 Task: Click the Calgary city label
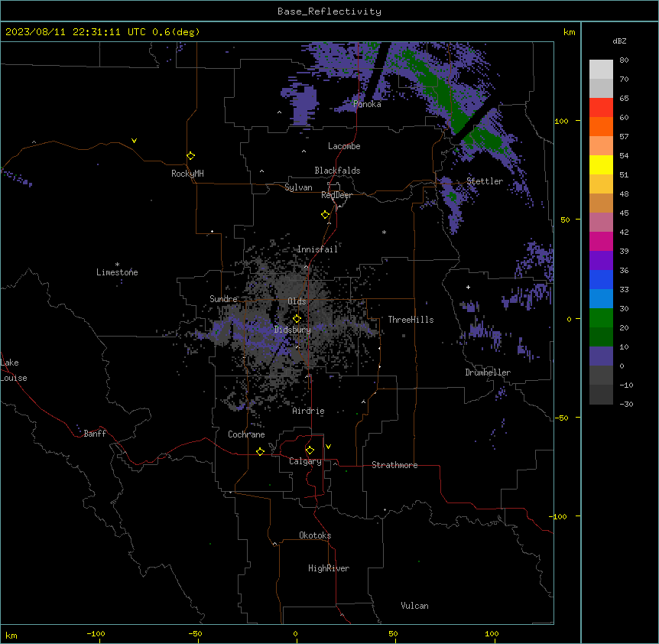tap(305, 461)
